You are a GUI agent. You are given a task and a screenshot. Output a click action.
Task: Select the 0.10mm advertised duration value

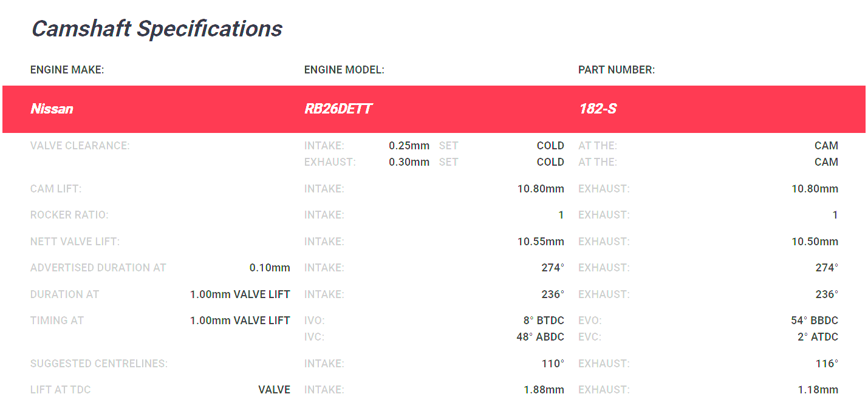(270, 268)
